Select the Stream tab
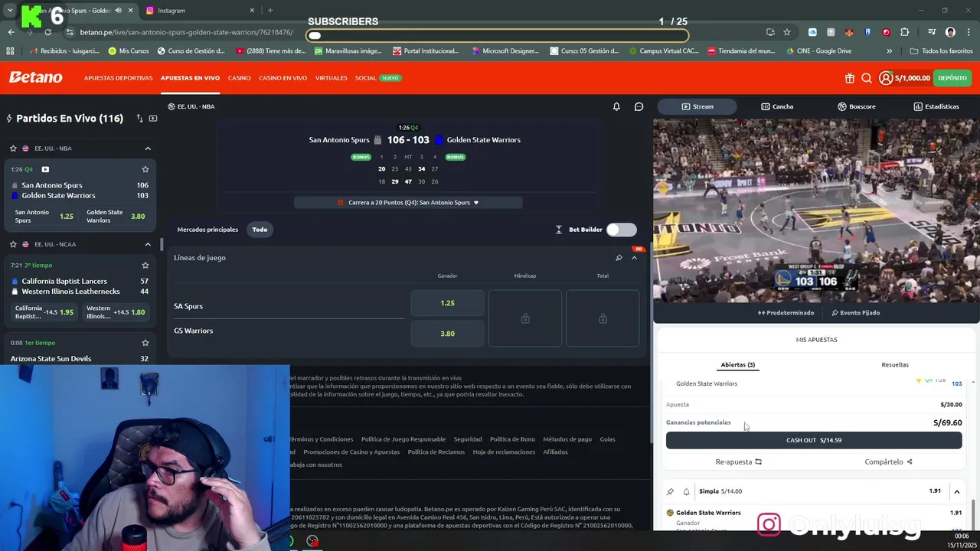Image resolution: width=980 pixels, height=551 pixels. [x=697, y=106]
